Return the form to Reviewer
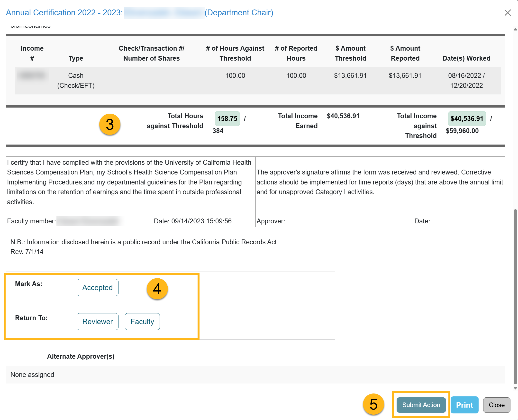The height and width of the screenshot is (420, 518). click(97, 321)
